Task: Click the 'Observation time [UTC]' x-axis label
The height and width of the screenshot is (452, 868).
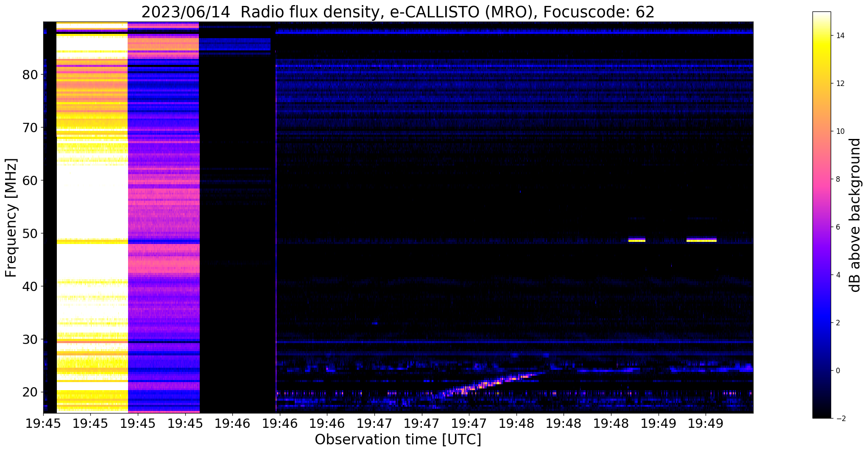Action: (398, 440)
